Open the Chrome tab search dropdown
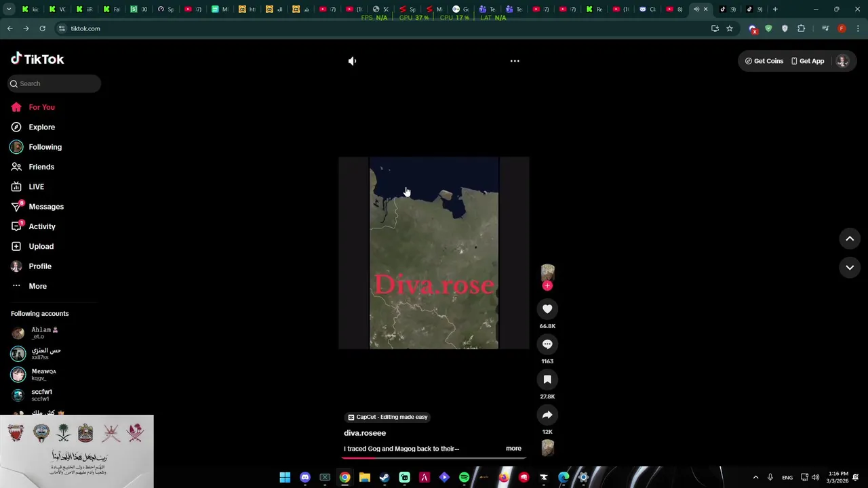Viewport: 868px width, 488px height. pyautogui.click(x=9, y=9)
